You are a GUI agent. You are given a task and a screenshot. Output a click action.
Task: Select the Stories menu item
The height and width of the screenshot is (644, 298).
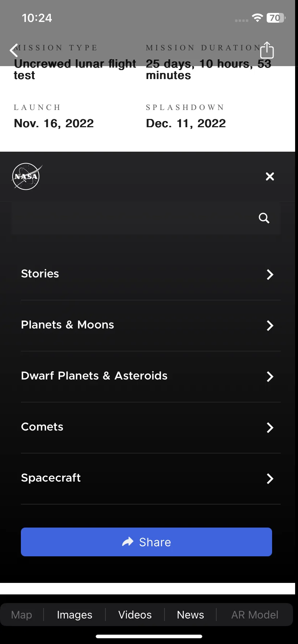pos(151,274)
